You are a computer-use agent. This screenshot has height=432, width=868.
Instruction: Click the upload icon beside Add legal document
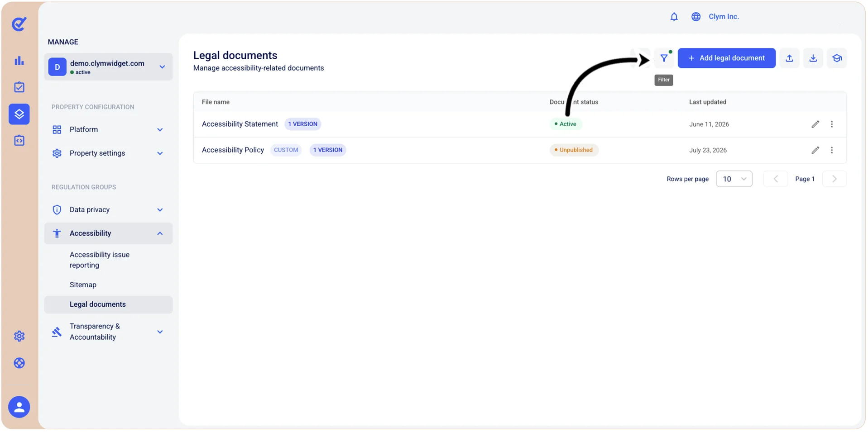coord(789,58)
